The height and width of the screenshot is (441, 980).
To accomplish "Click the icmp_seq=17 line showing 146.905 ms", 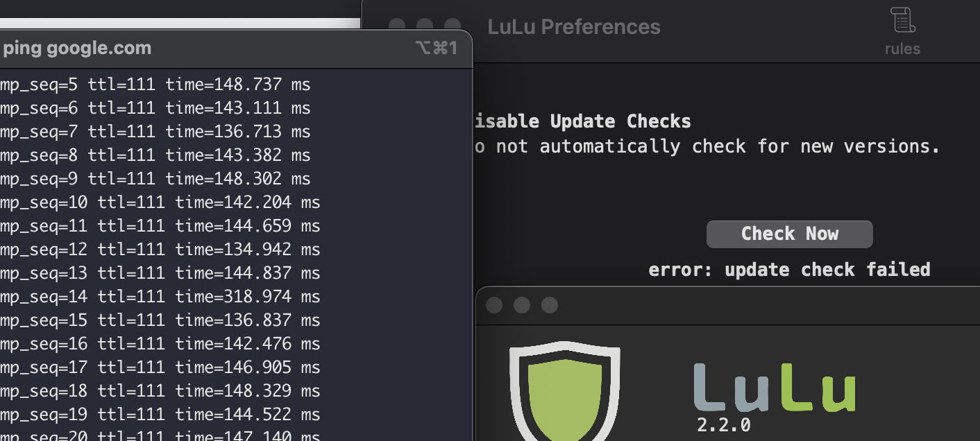I will point(160,367).
